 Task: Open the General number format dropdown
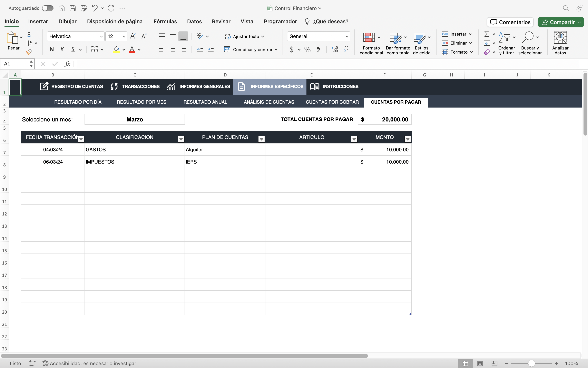(x=347, y=37)
